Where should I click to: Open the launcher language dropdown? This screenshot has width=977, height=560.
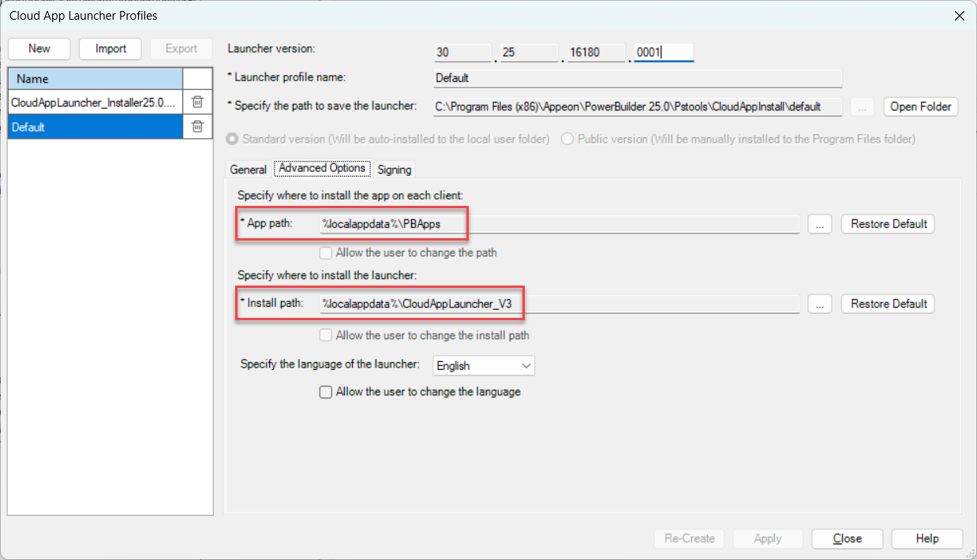tap(484, 366)
